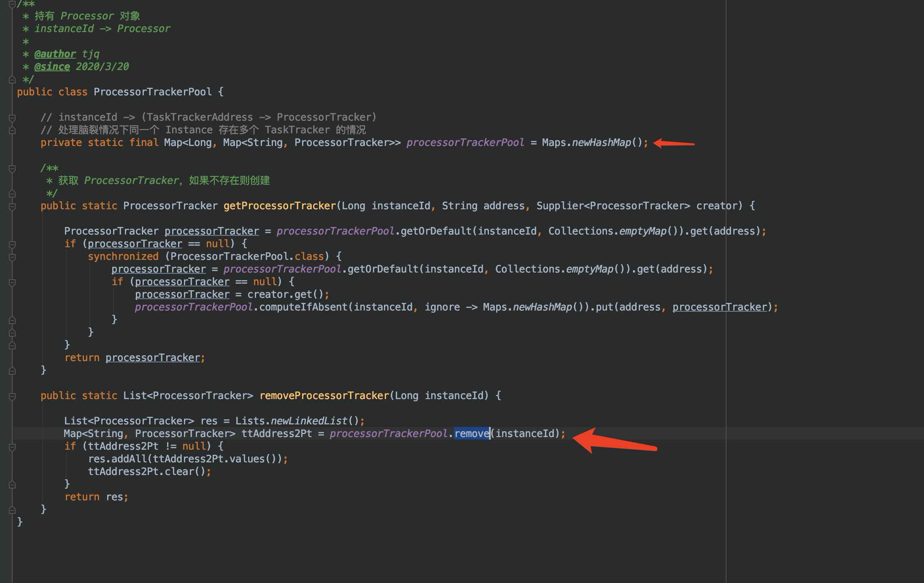This screenshot has width=924, height=583.
Task: Click 'newHashMap' in the processorTrackerPool field declaration
Action: (x=602, y=143)
